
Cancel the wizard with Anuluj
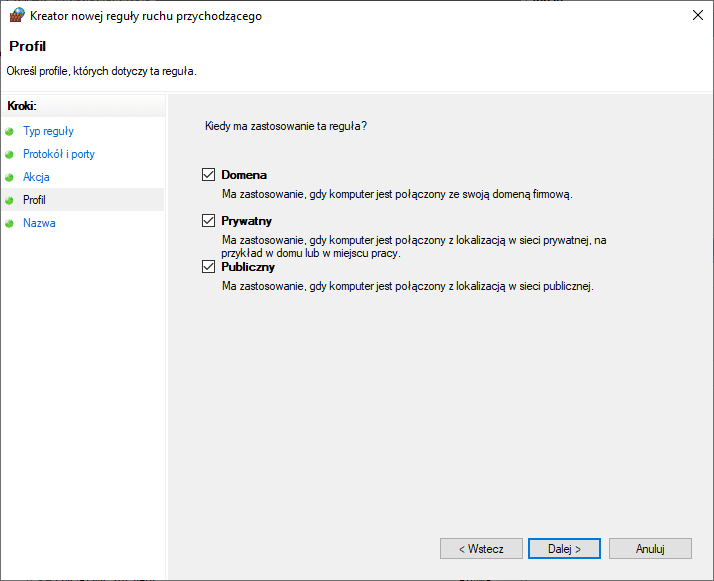pos(650,549)
